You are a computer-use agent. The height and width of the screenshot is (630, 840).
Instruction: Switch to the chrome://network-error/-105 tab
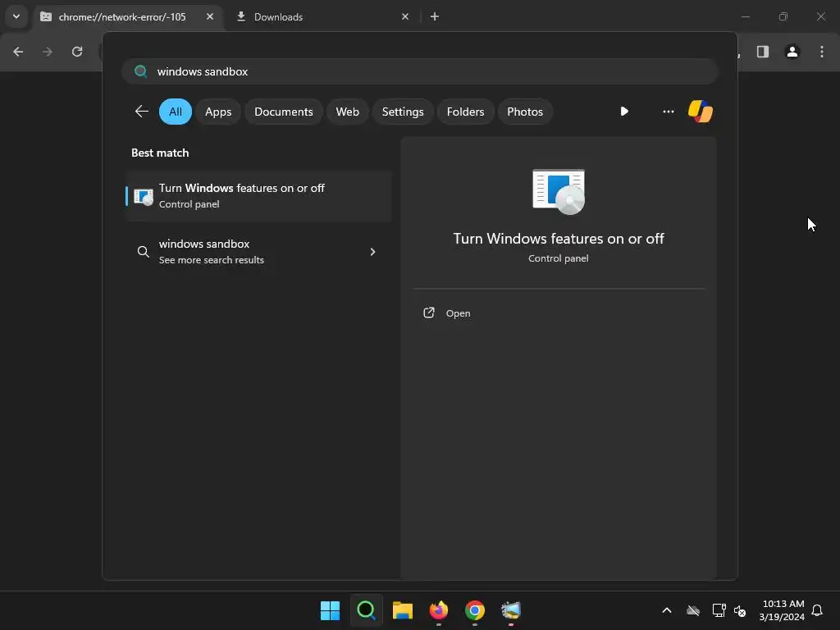click(x=122, y=16)
